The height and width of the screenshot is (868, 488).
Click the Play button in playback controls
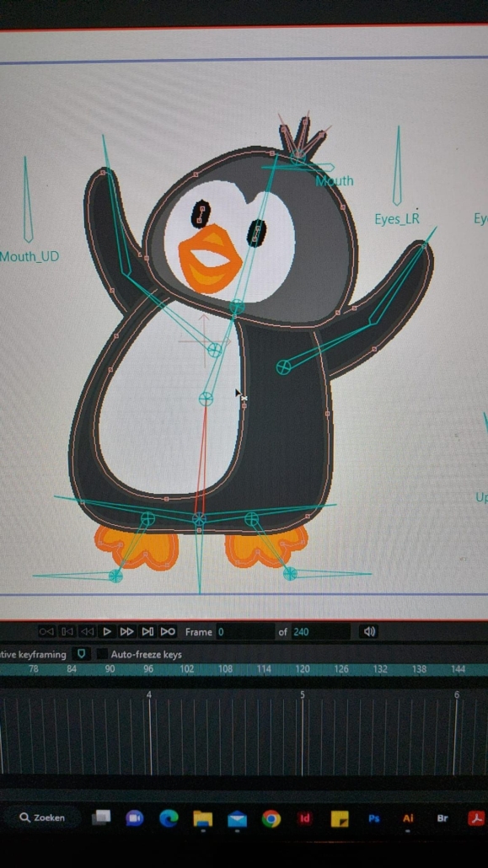click(x=107, y=632)
